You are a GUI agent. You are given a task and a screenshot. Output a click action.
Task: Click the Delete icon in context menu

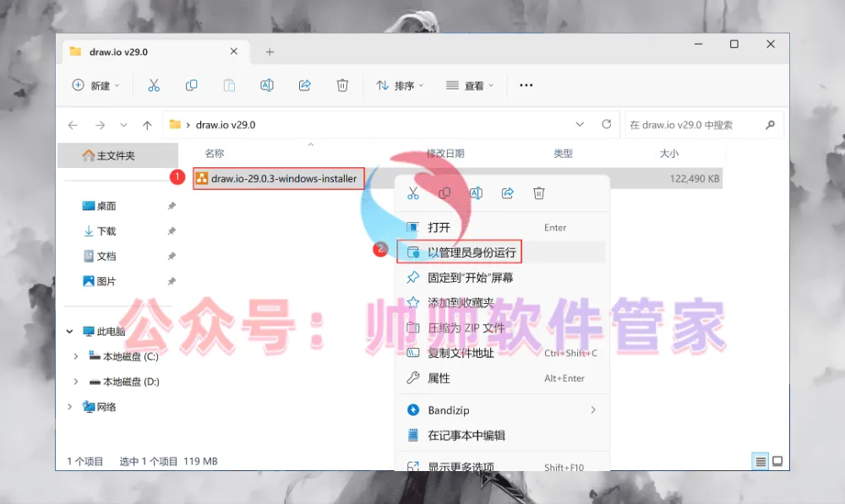click(539, 193)
